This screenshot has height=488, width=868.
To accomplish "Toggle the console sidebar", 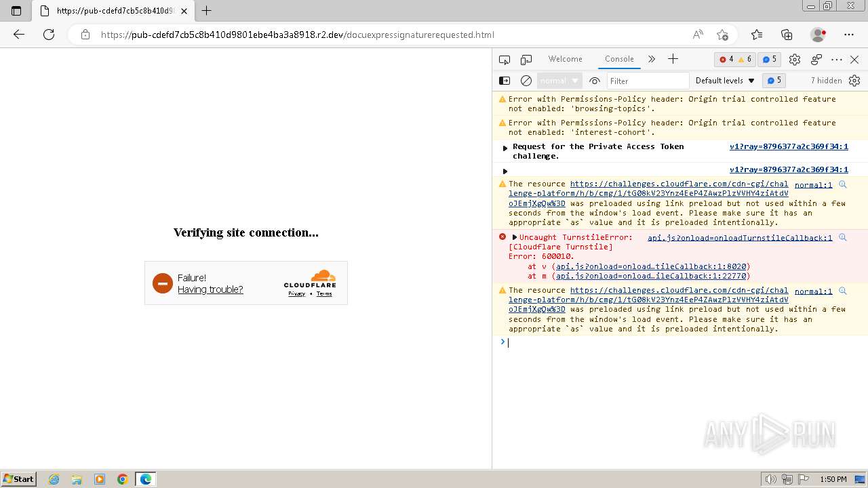I will coord(505,81).
